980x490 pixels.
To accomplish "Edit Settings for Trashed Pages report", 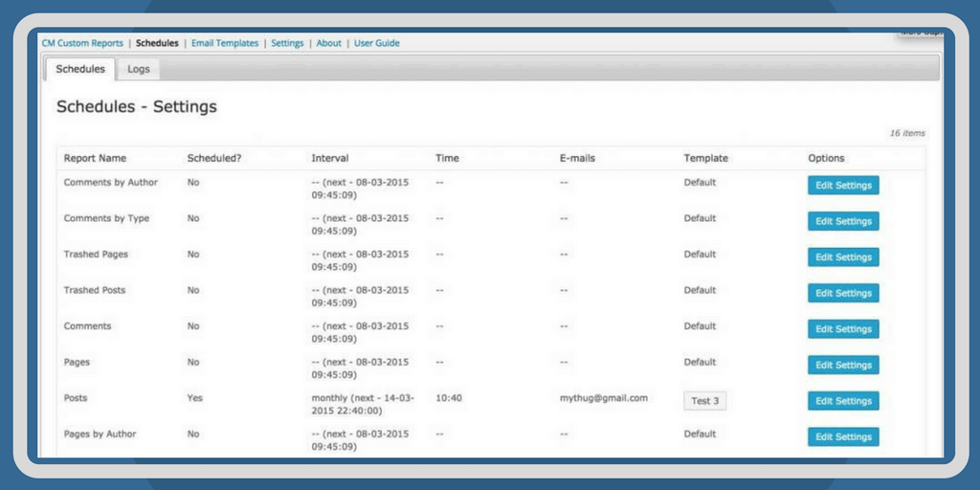I will click(843, 257).
